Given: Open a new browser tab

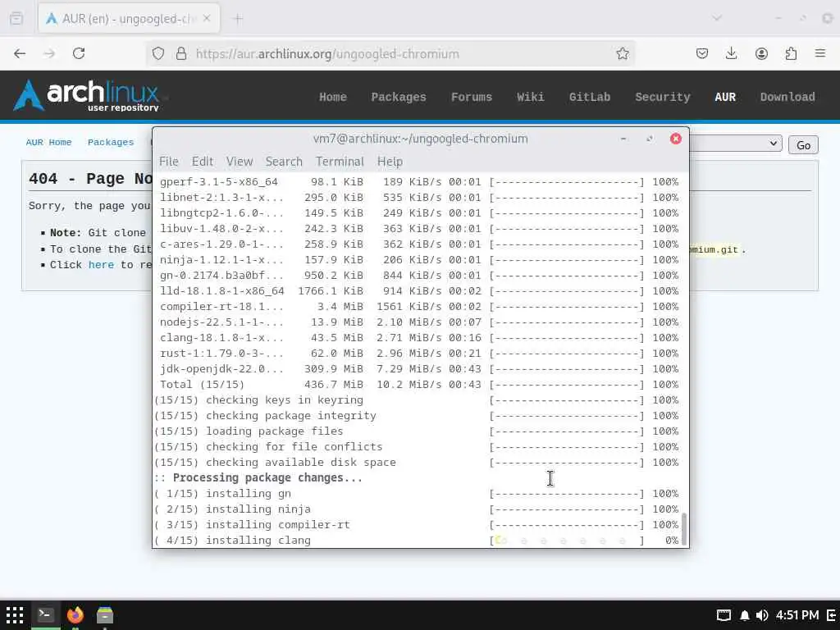Looking at the screenshot, I should click(x=239, y=19).
